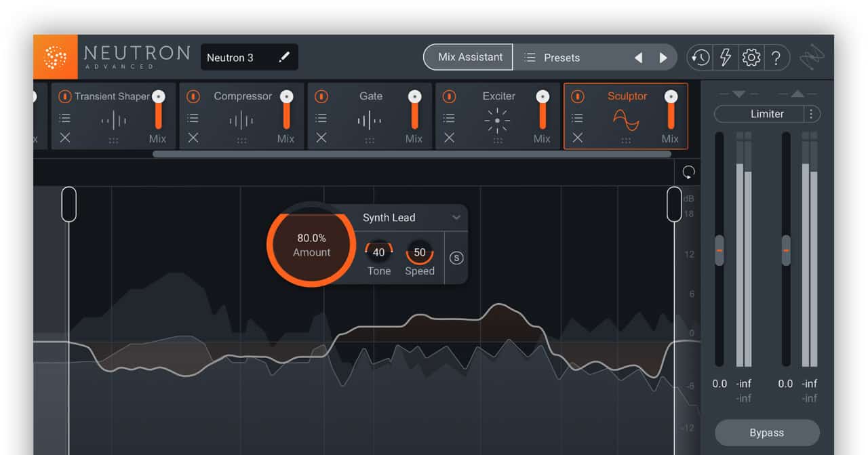Click the Speed knob showing 50

(x=420, y=252)
